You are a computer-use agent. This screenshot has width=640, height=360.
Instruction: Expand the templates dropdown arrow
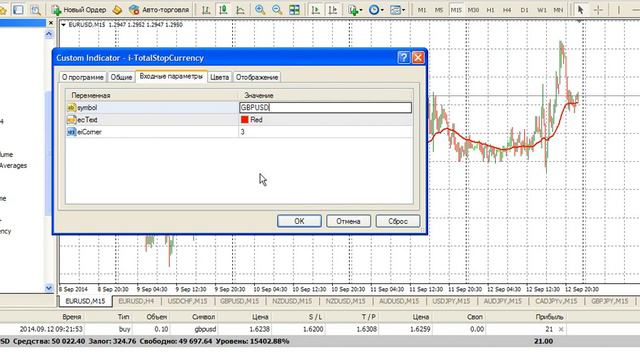pyautogui.click(x=404, y=10)
